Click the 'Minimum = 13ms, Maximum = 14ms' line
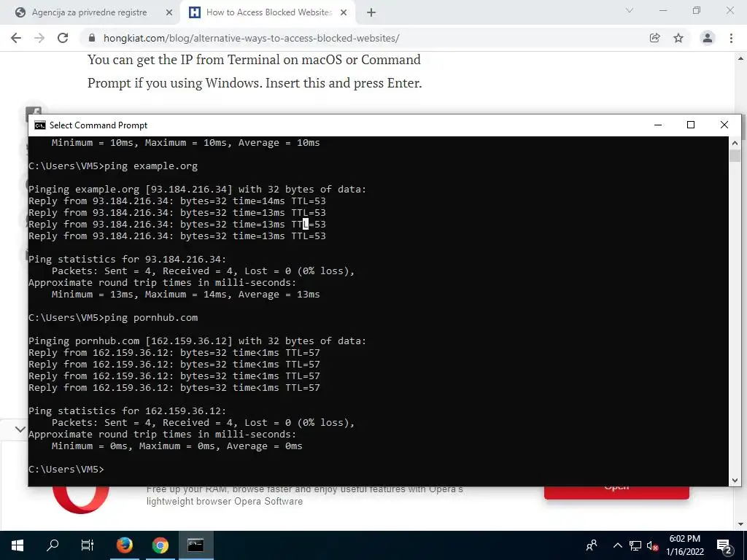Image resolution: width=747 pixels, height=560 pixels. [x=186, y=295]
